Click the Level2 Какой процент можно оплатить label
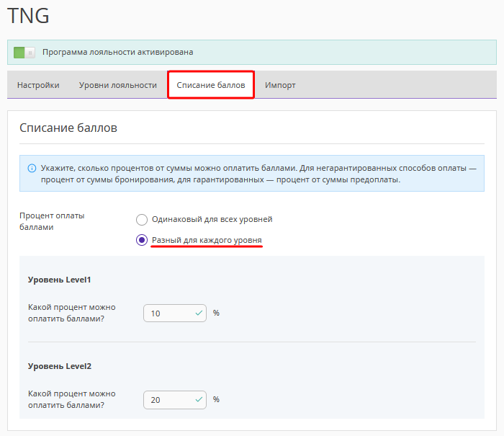 click(x=72, y=399)
